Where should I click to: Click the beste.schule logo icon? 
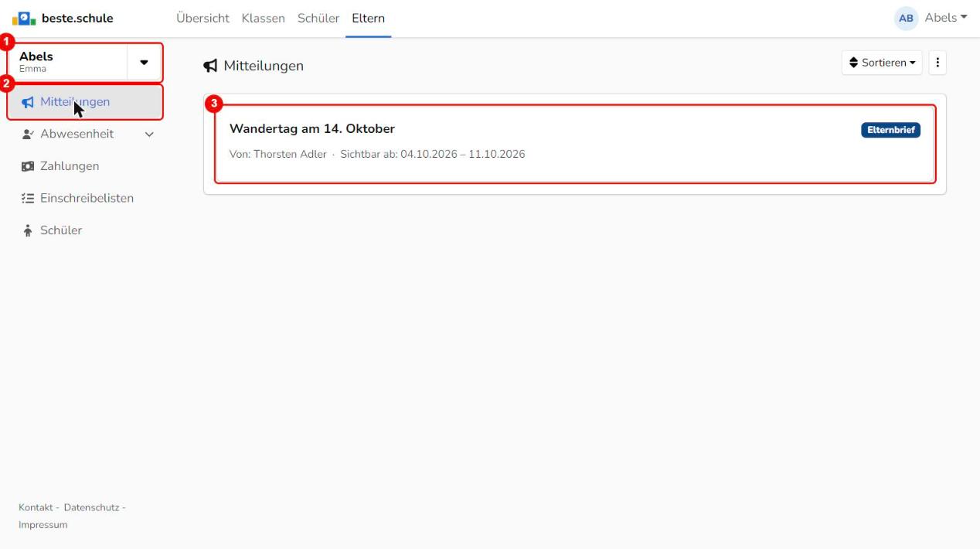pyautogui.click(x=23, y=18)
